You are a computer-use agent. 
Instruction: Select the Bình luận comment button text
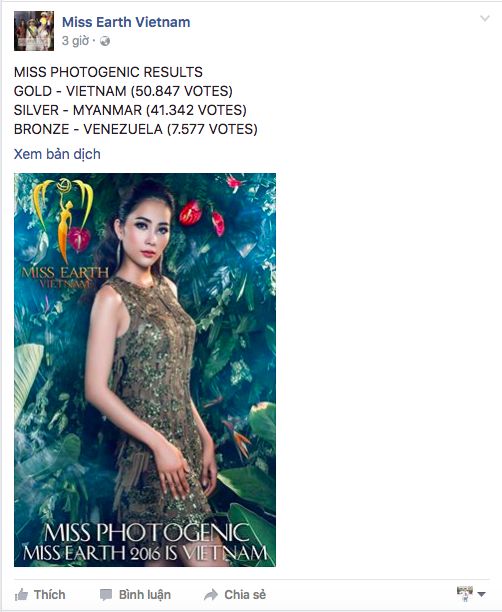tap(145, 594)
